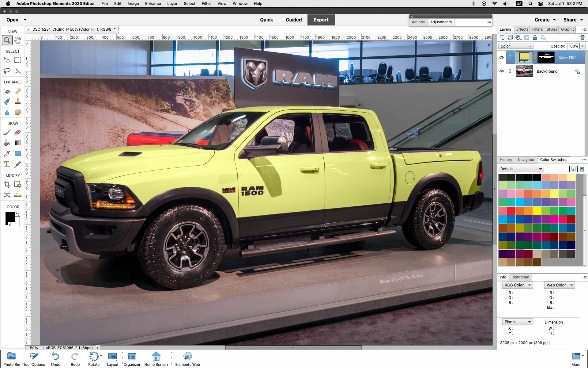Open the Enhance menu
This screenshot has height=368, width=588.
[x=153, y=4]
